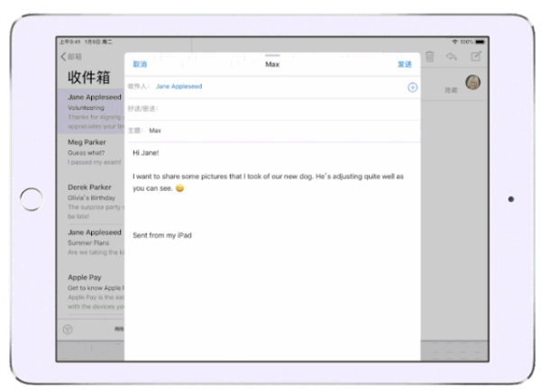Tap the 隐藏 hide link near avatar
The height and width of the screenshot is (392, 541).
(x=451, y=90)
